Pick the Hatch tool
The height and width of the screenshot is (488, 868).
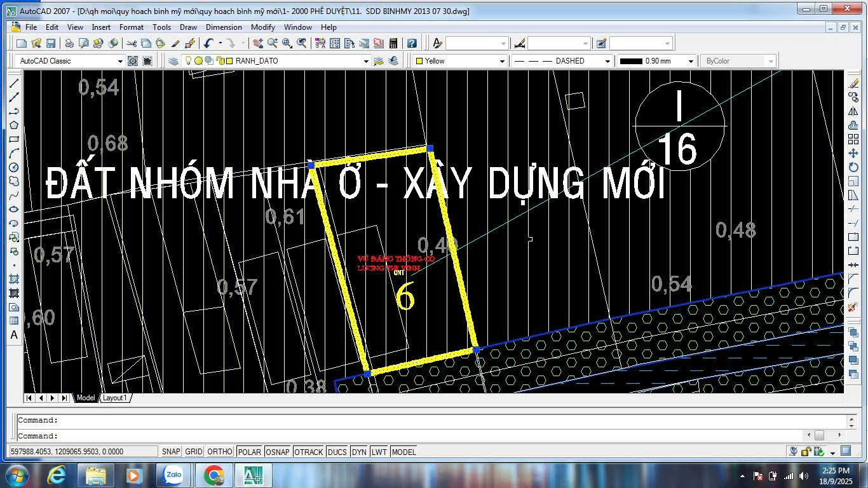click(x=13, y=279)
